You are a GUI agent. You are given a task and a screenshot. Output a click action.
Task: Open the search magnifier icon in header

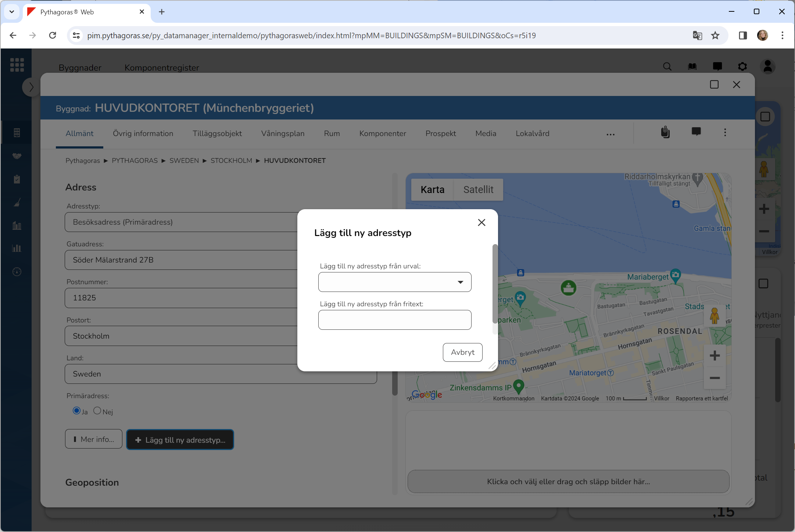[x=667, y=67]
